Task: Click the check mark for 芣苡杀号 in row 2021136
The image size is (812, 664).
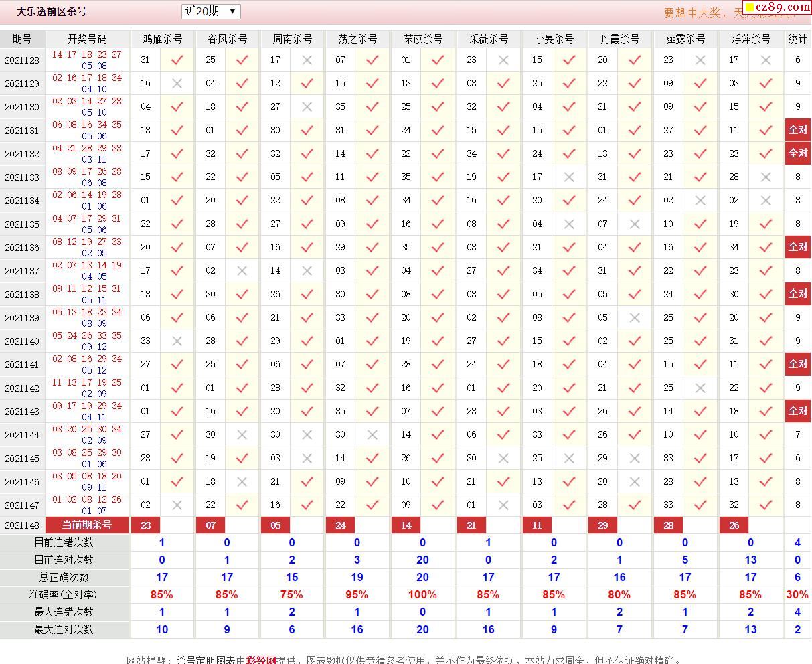Action: click(438, 248)
